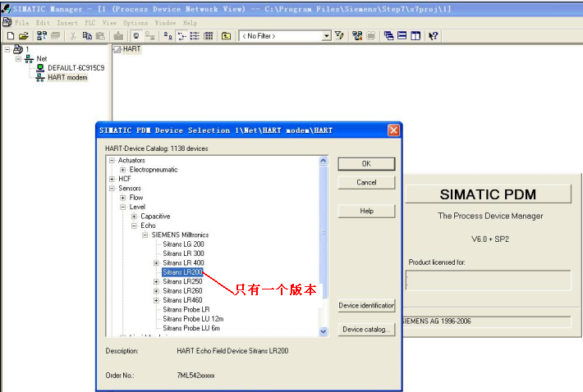Open the Help menu
Screen dimensions: 583x392
pyautogui.click(x=190, y=23)
